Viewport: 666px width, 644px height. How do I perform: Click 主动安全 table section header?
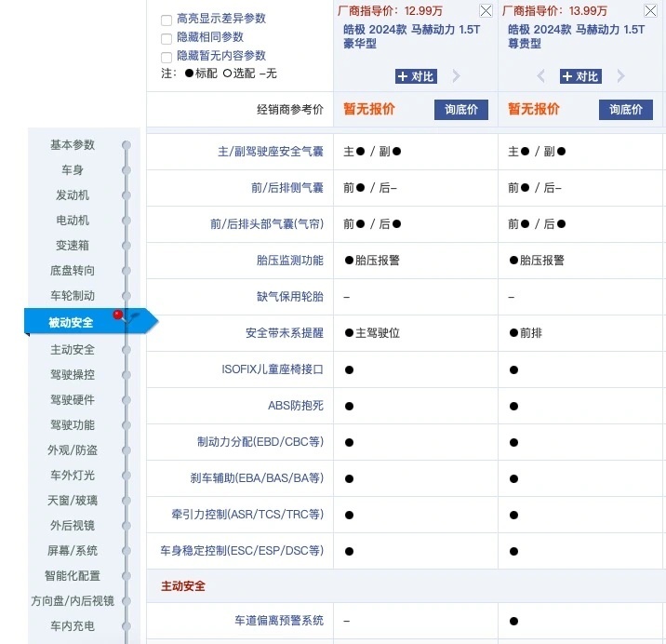coord(183,586)
